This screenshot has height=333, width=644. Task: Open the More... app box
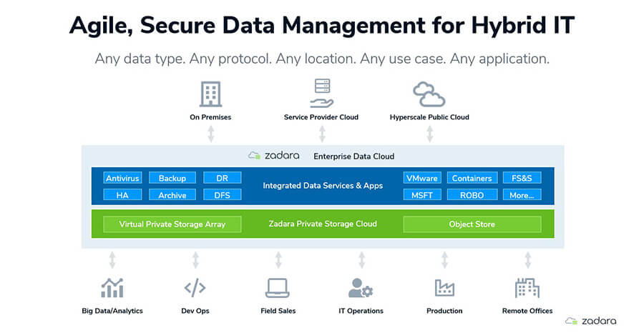tap(522, 195)
